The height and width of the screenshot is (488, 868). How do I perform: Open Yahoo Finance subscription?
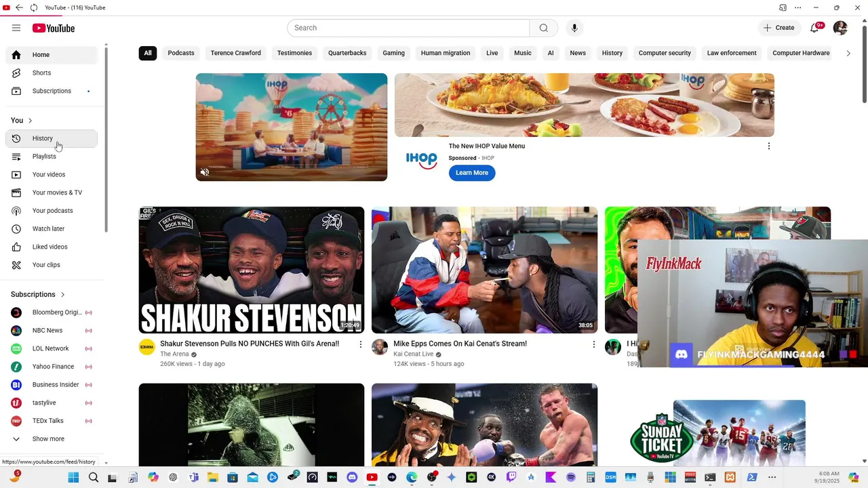click(x=52, y=367)
